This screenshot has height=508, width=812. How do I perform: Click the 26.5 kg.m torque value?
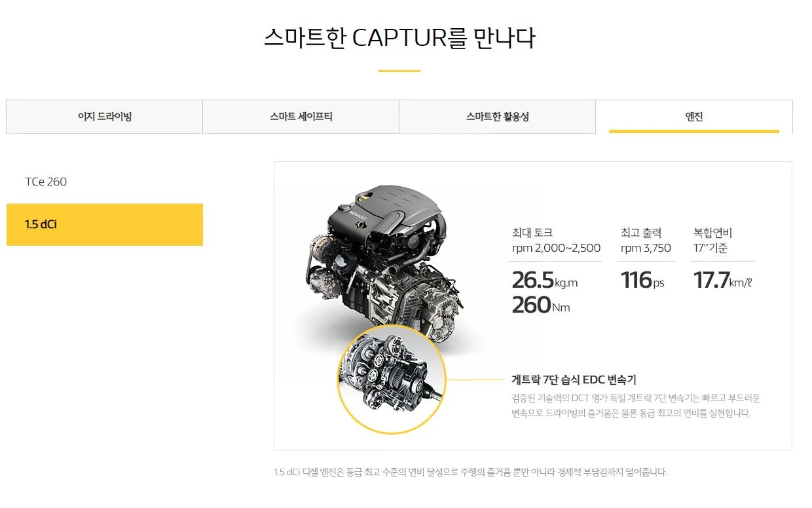tap(545, 280)
